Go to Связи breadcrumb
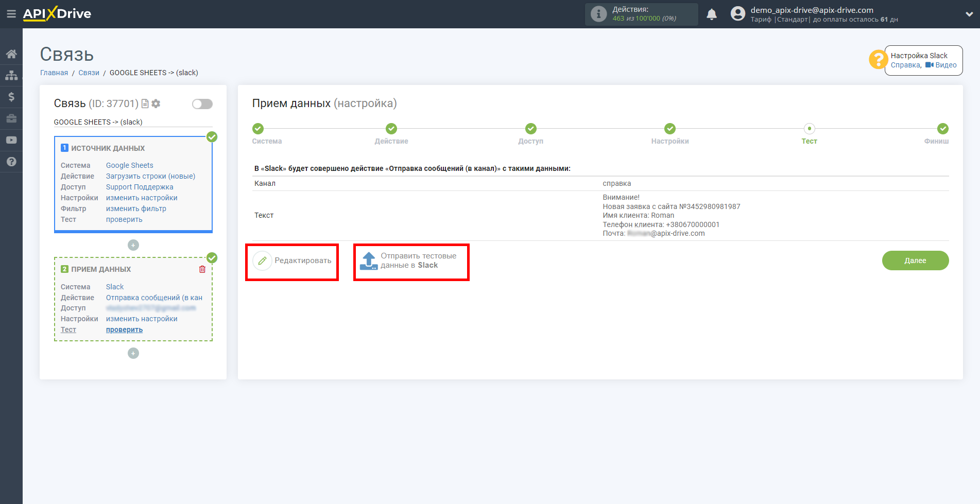Viewport: 980px width, 504px height. [89, 73]
